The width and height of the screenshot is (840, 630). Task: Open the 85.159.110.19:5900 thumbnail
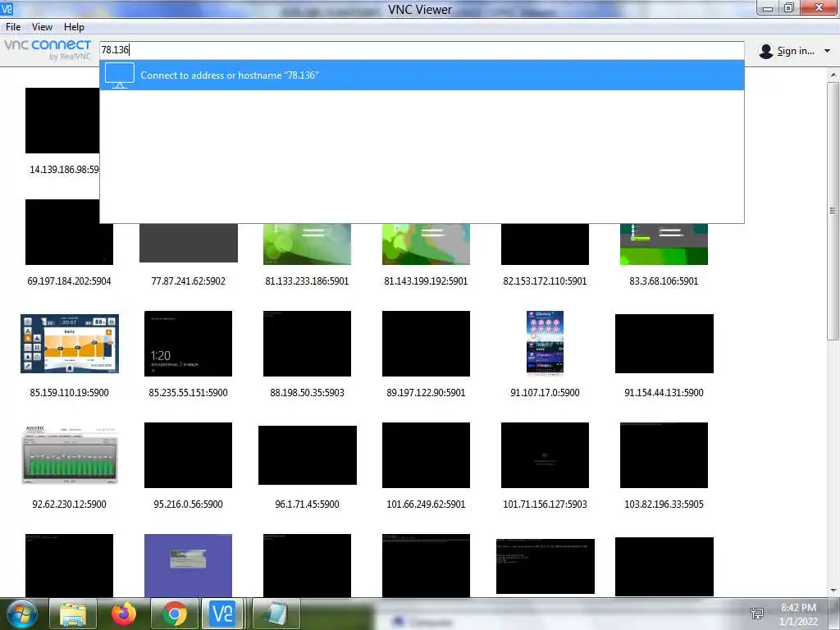click(70, 344)
